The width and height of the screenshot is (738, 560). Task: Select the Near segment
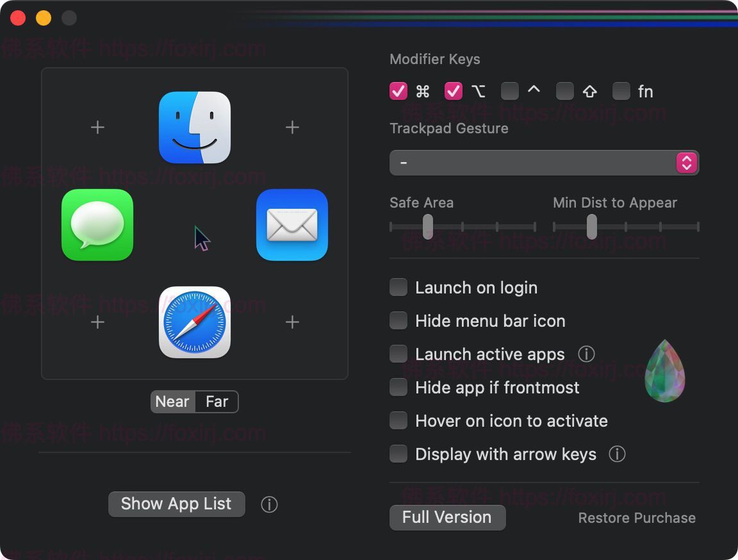[x=172, y=402]
